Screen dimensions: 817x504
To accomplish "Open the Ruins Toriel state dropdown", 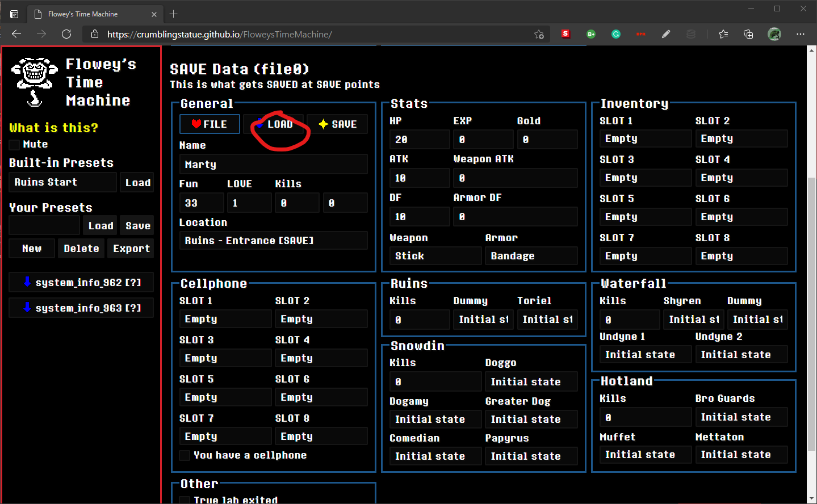I will pos(547,320).
